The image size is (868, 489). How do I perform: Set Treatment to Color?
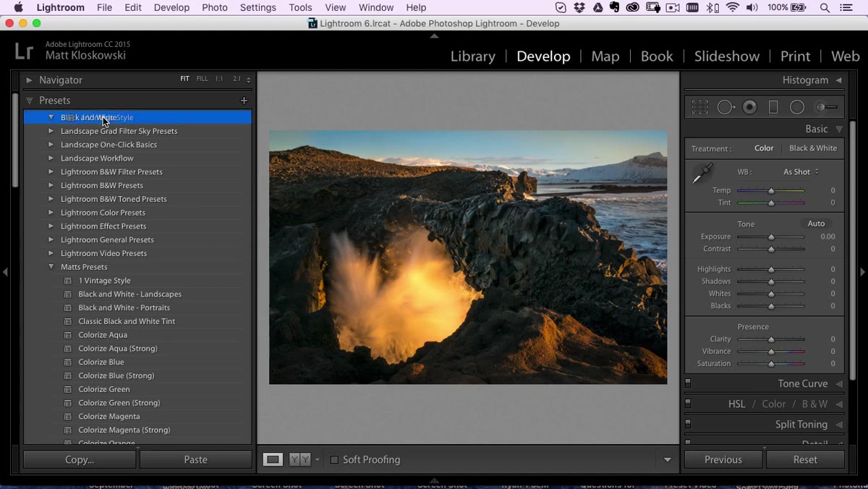click(764, 148)
